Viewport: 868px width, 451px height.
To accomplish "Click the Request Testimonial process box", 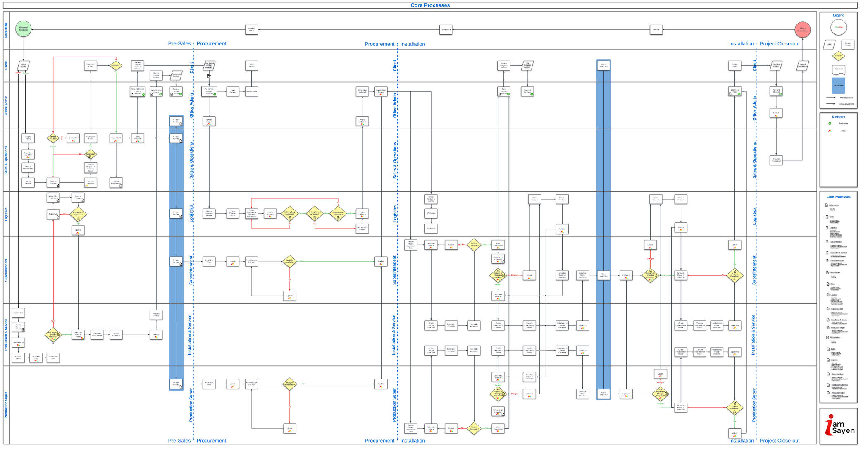I will (776, 160).
